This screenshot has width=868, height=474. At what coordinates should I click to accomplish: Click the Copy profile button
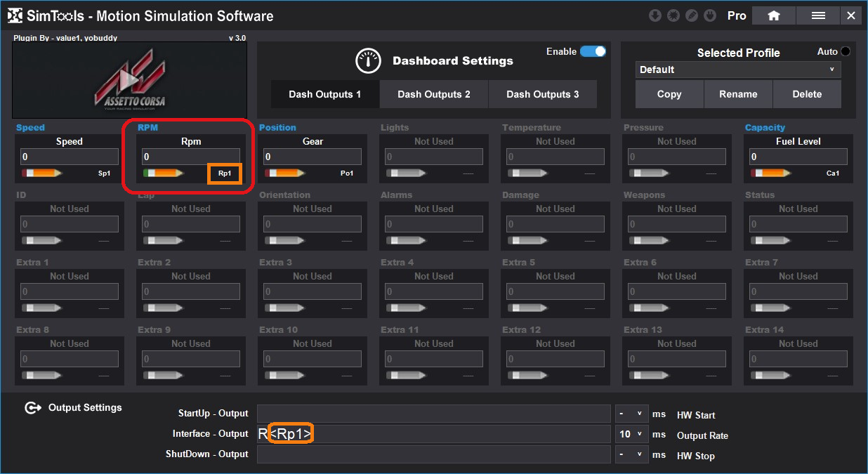pyautogui.click(x=669, y=94)
